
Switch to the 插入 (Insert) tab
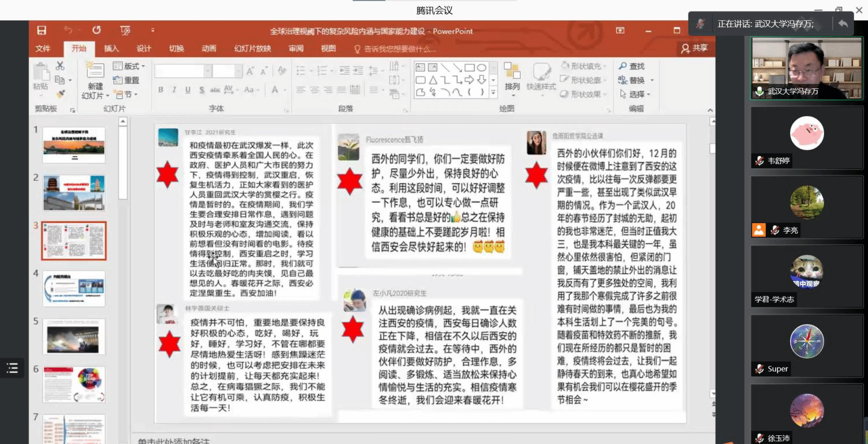(111, 49)
